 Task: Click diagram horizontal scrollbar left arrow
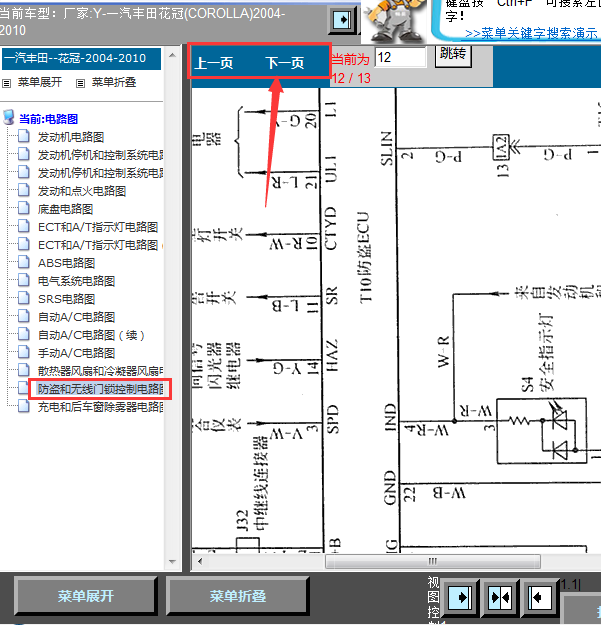click(200, 561)
